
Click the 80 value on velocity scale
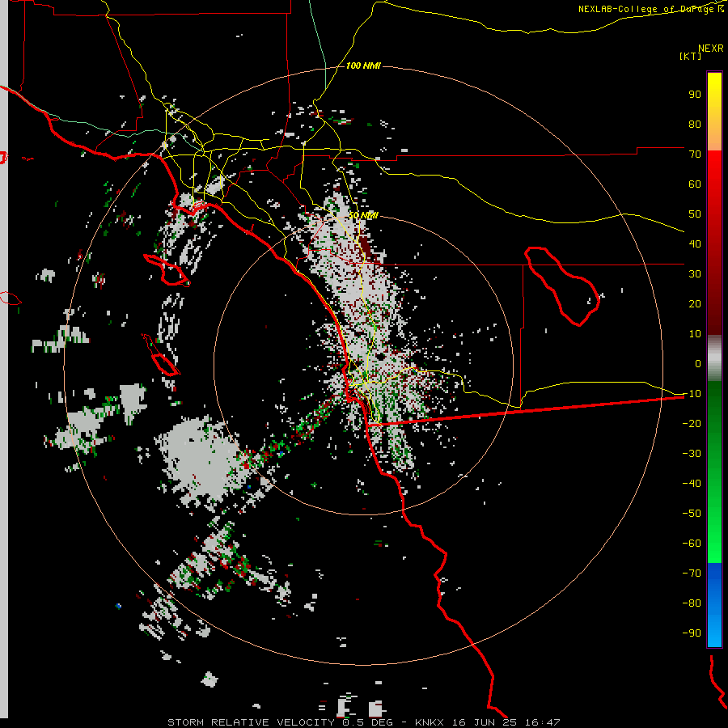(x=695, y=125)
